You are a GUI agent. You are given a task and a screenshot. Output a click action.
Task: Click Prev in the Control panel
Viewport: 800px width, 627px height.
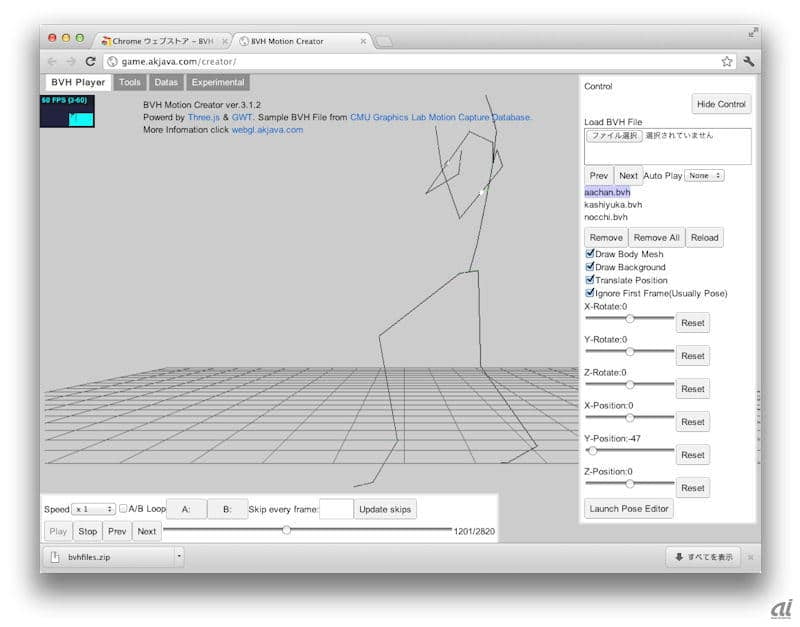point(598,175)
